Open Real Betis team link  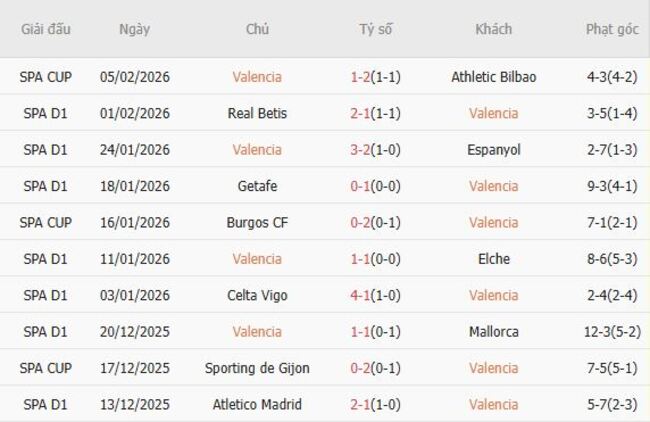[257, 113]
